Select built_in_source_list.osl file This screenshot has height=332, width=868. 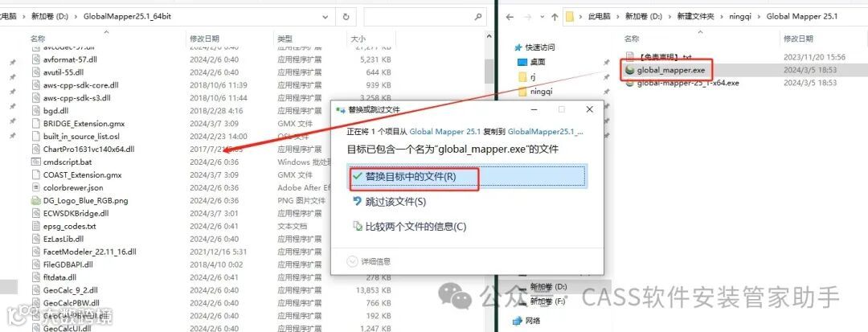[81, 136]
